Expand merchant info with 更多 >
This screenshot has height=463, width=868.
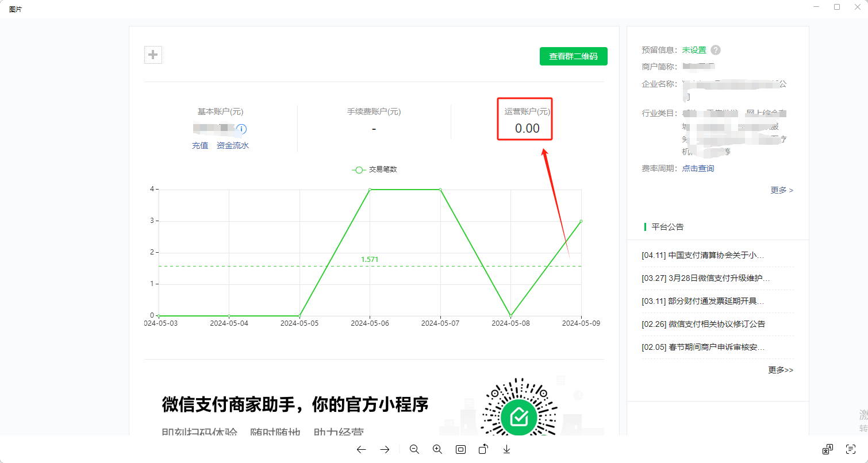tap(782, 190)
